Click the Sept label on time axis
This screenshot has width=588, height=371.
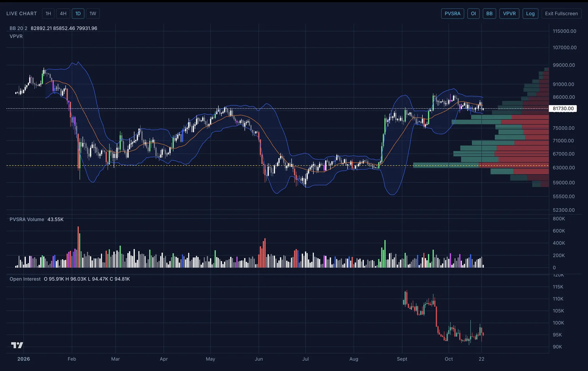pyautogui.click(x=402, y=359)
